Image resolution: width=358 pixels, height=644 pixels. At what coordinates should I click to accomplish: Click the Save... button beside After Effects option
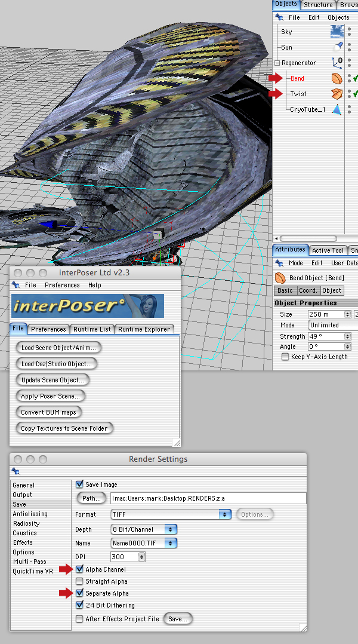coord(178,619)
